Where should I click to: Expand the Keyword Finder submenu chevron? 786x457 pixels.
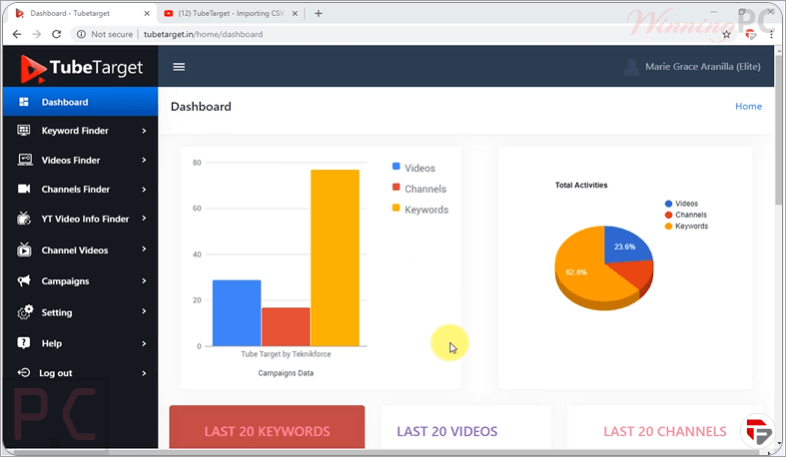144,131
